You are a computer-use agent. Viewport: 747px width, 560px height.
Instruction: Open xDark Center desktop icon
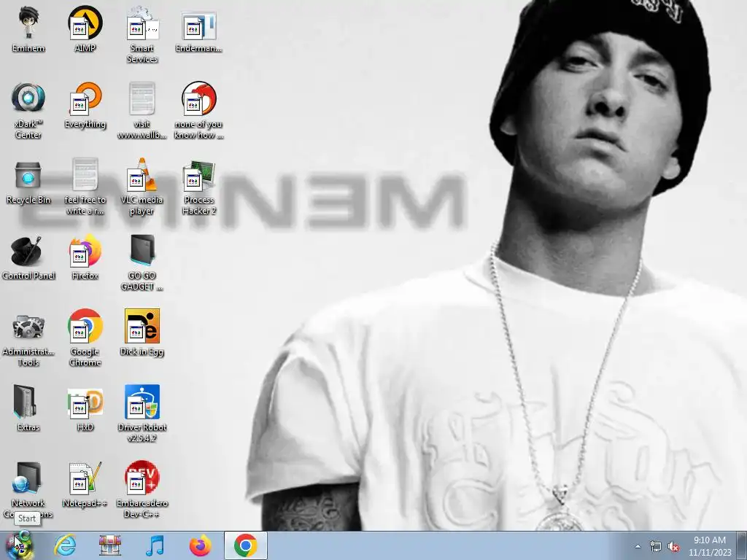pyautogui.click(x=28, y=111)
